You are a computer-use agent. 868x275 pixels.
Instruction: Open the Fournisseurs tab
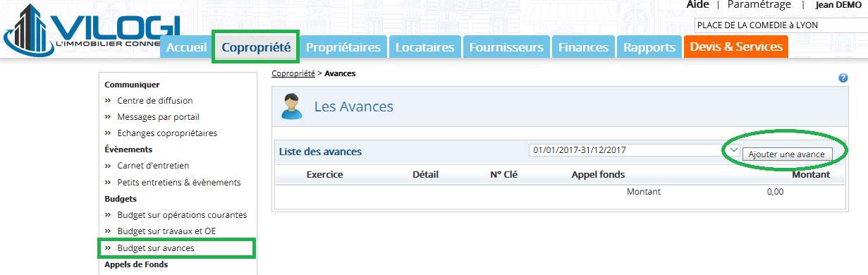point(506,47)
